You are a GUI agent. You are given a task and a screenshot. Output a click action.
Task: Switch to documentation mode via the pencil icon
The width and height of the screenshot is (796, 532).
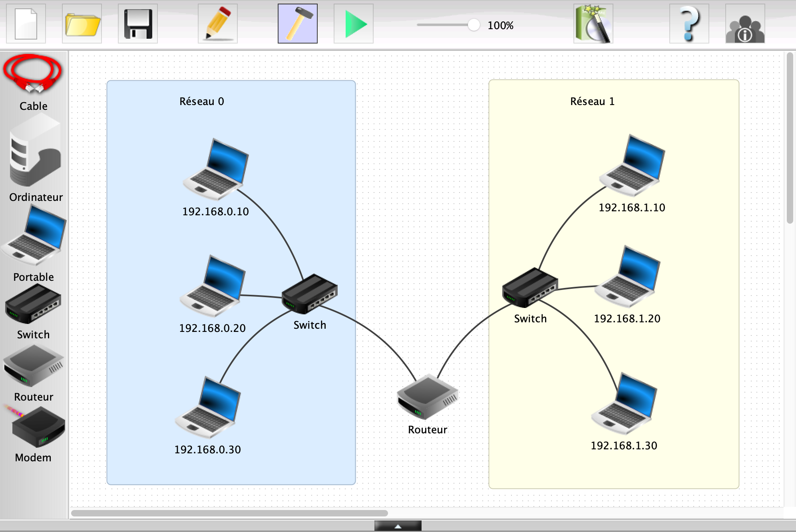[218, 24]
